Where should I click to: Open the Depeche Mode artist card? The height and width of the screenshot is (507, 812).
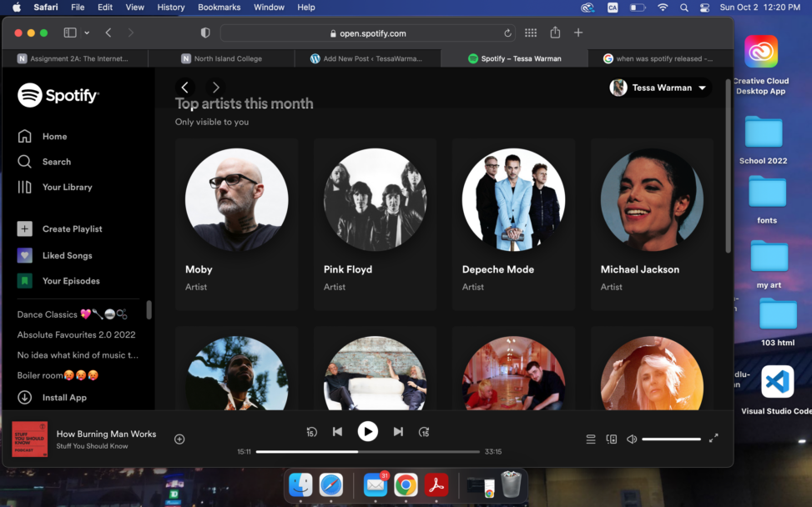pos(513,224)
